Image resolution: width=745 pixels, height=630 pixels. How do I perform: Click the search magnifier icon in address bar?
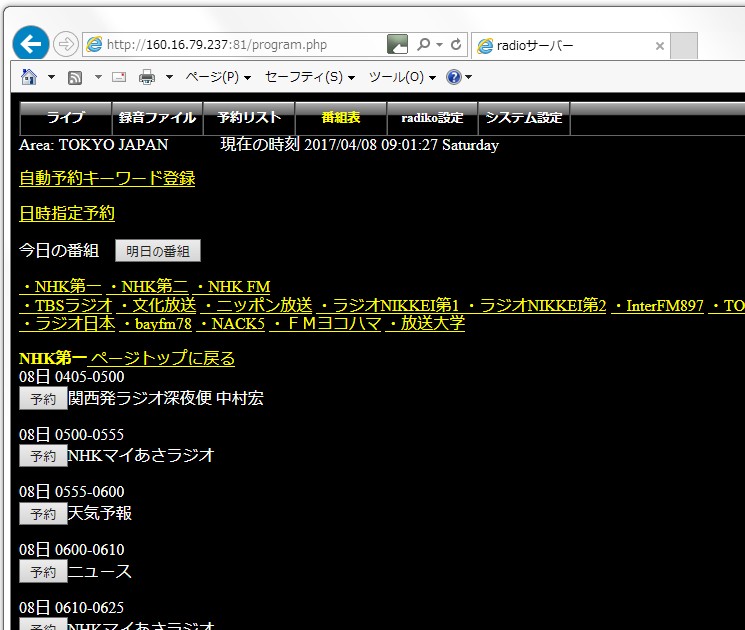click(423, 44)
